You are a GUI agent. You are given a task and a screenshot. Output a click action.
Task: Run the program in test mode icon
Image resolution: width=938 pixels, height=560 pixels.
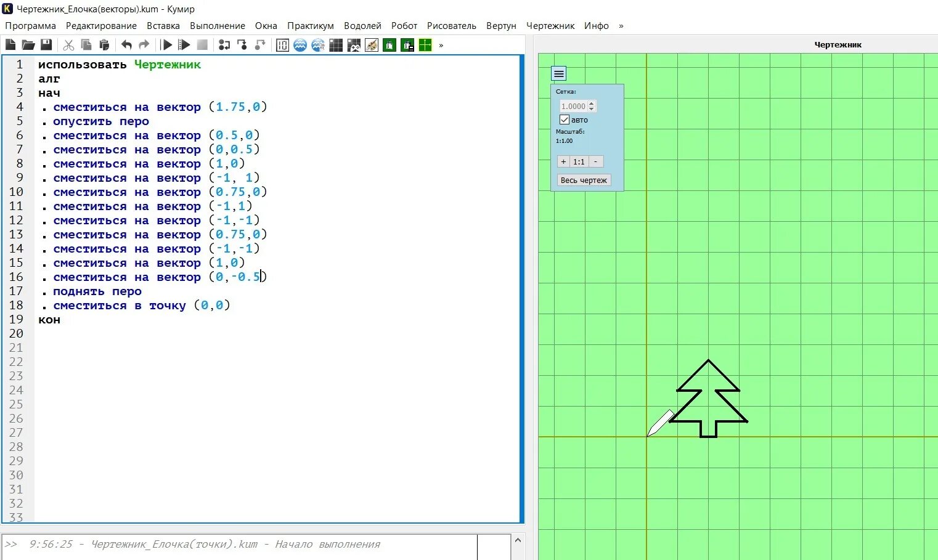pyautogui.click(x=184, y=45)
